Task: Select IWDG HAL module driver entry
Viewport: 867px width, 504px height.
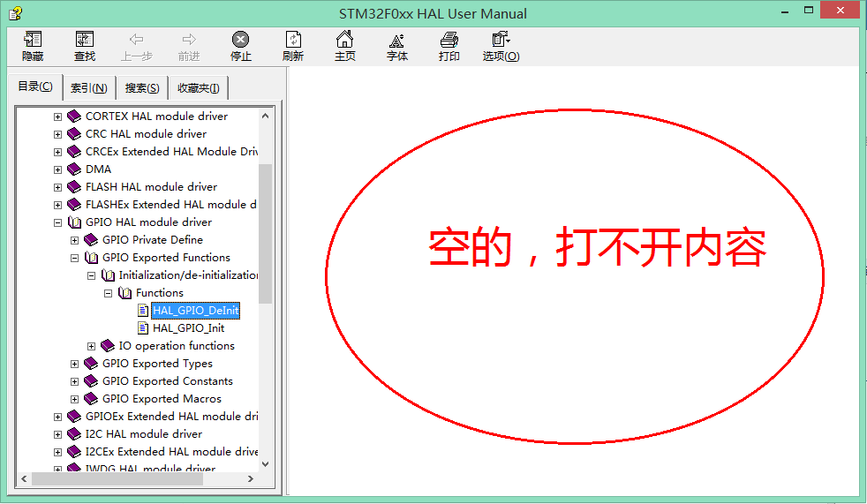Action: pos(150,468)
